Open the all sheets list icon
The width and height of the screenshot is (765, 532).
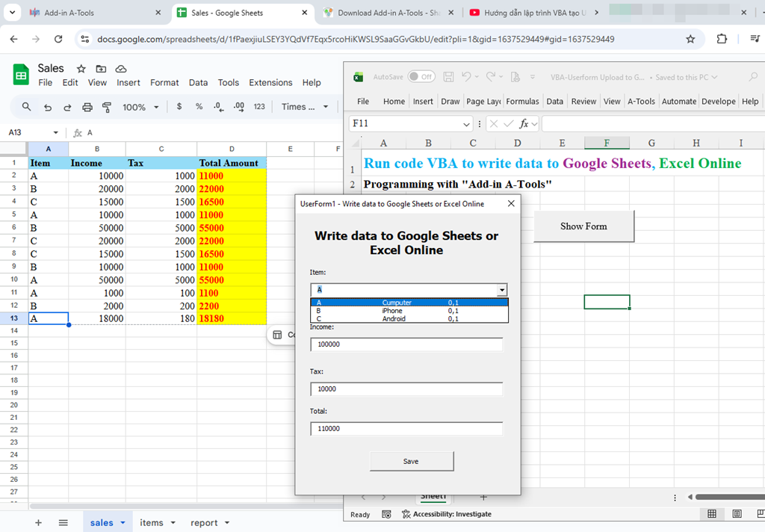tap(64, 523)
